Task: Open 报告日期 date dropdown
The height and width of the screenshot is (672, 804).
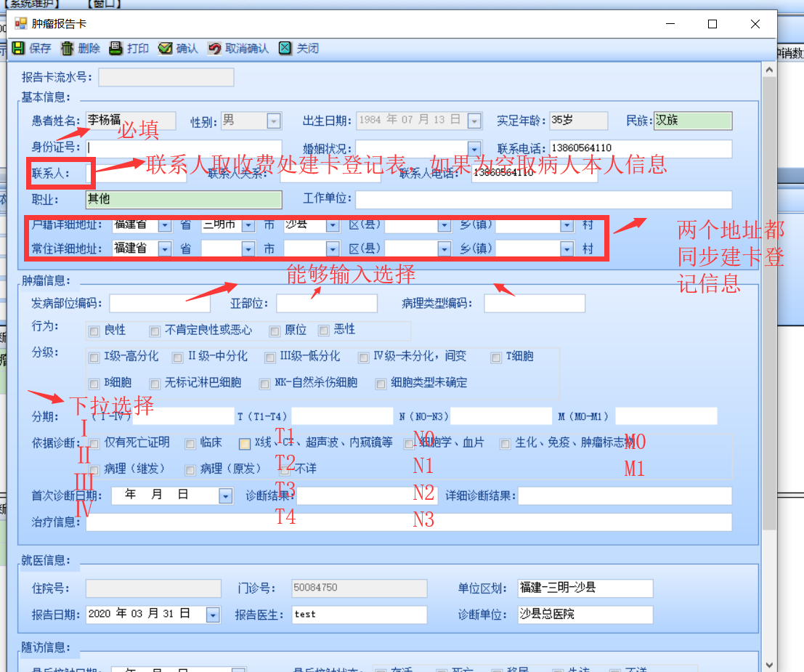Action: [213, 615]
